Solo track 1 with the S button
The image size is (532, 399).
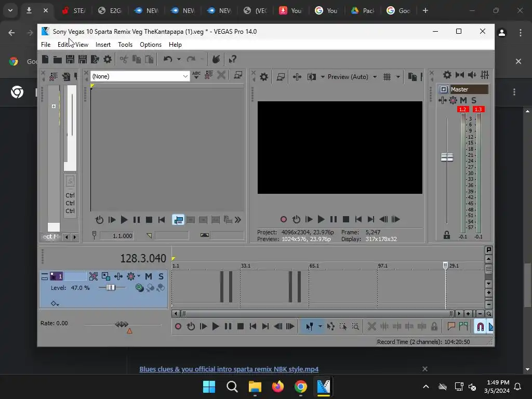click(161, 276)
